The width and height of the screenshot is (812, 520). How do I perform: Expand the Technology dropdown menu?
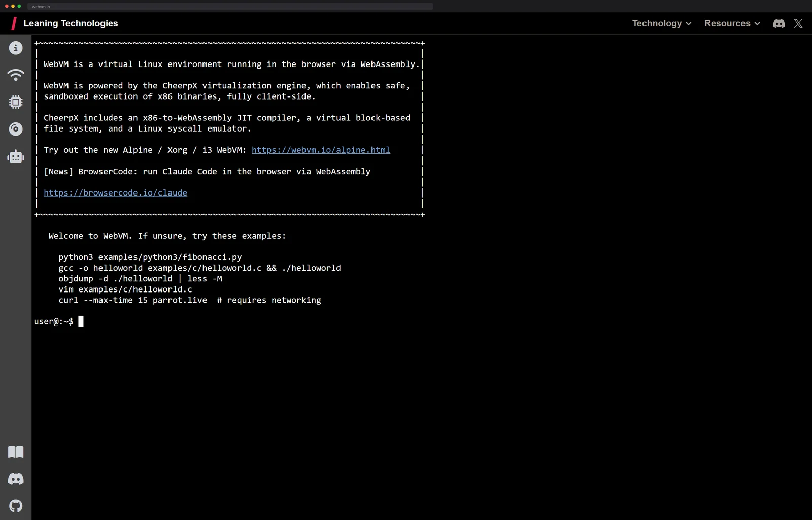click(662, 23)
